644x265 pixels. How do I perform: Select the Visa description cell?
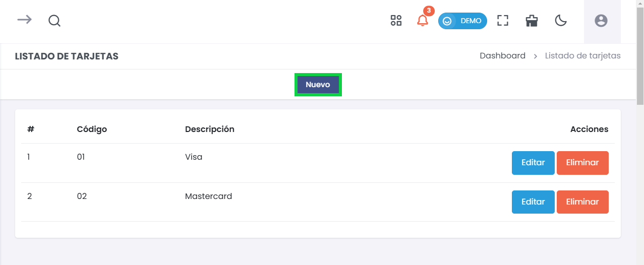click(x=194, y=157)
